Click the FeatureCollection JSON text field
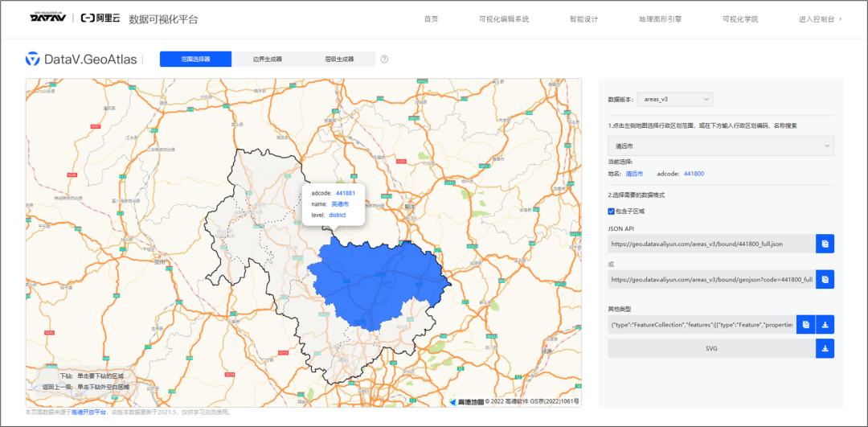The width and height of the screenshot is (868, 427). click(x=702, y=325)
